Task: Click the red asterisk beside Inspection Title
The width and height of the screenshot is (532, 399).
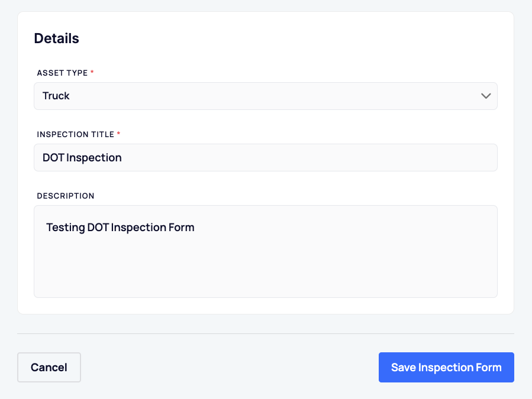Action: [x=119, y=133]
